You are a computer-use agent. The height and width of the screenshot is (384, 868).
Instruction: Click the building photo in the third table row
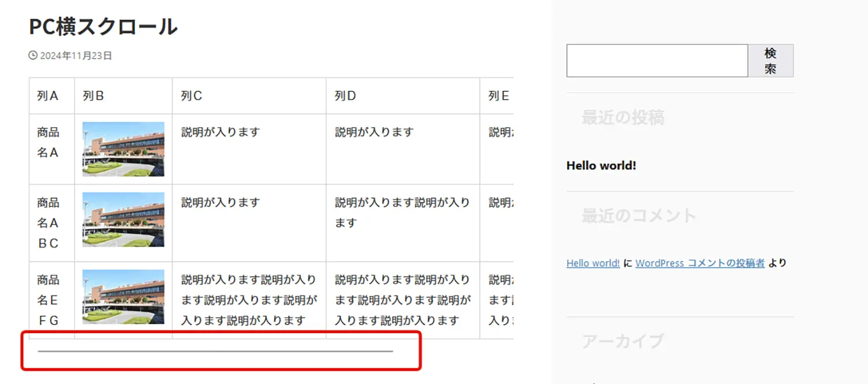pos(123,296)
